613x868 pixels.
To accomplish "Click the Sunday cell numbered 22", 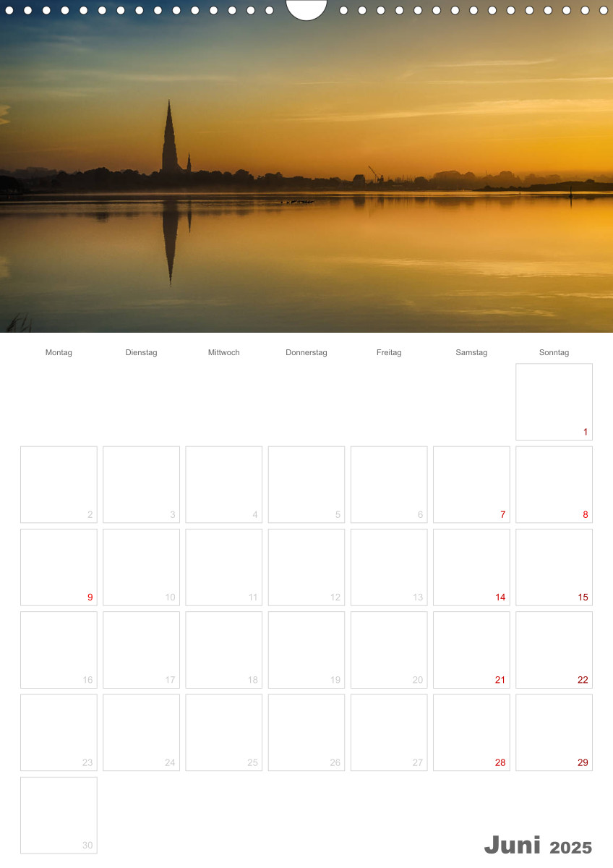I will click(x=554, y=650).
